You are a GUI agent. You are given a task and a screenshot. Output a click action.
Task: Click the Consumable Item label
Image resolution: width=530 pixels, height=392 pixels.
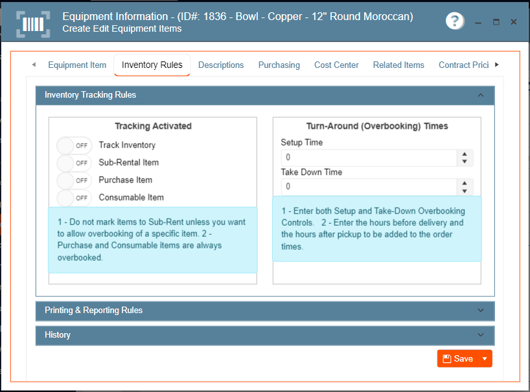(131, 197)
